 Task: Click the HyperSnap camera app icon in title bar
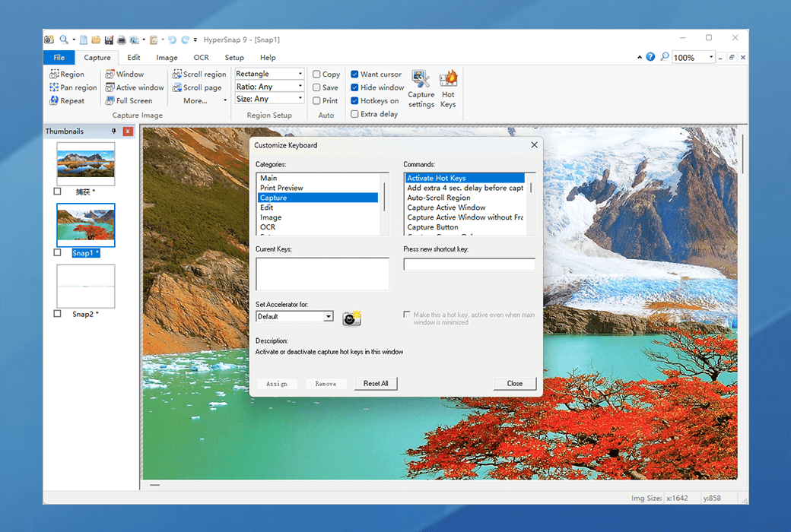49,40
